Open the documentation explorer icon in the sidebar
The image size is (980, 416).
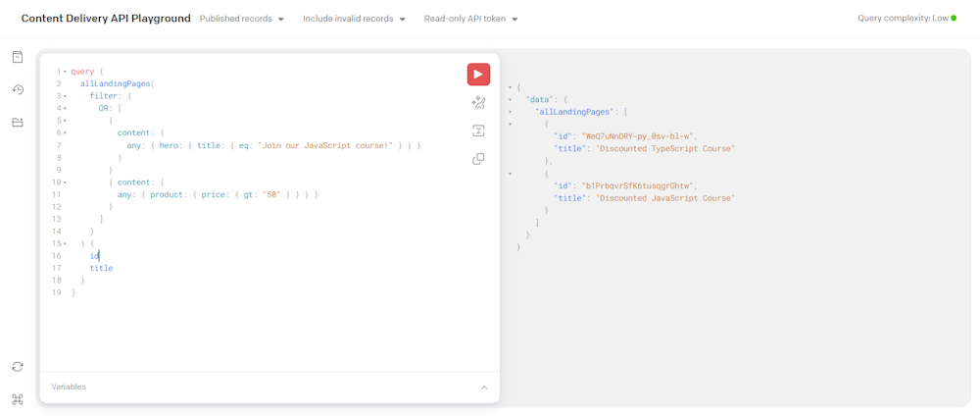(x=18, y=57)
